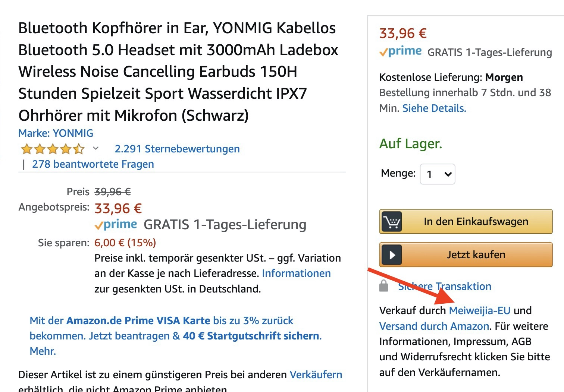Open 2.291 Sternebewertungen reviews link
The height and width of the screenshot is (392, 564).
coord(177,149)
